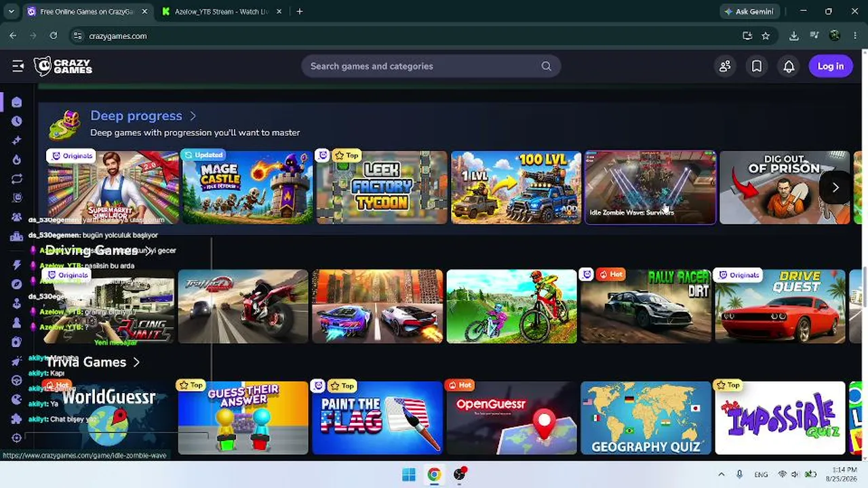
Task: Click the Ask Gemini button
Action: point(749,12)
